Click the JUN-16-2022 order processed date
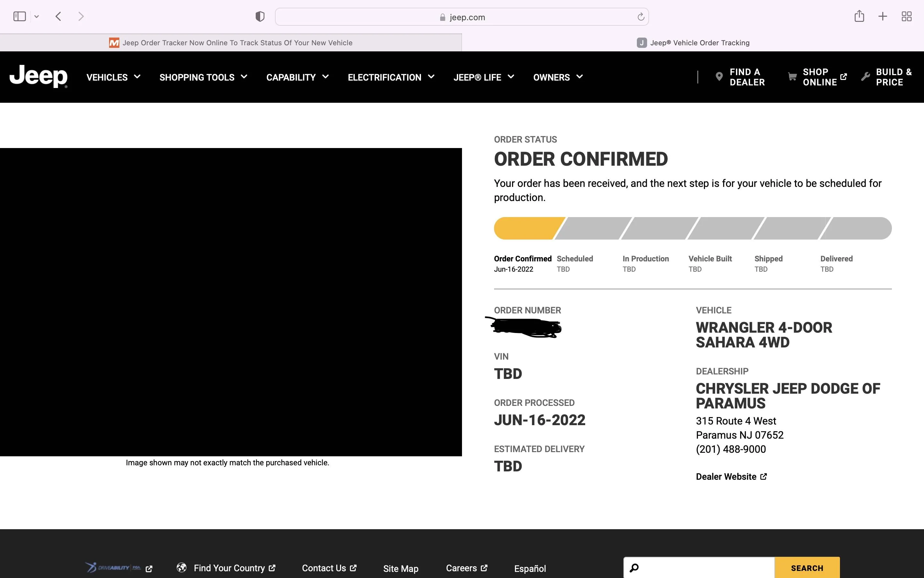924x578 pixels. 540,420
